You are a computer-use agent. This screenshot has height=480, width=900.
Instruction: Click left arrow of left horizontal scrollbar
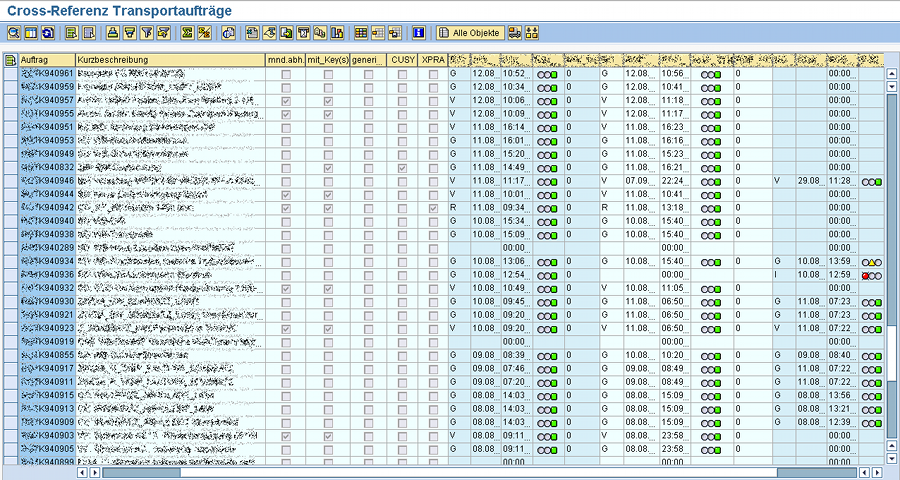tap(82, 473)
